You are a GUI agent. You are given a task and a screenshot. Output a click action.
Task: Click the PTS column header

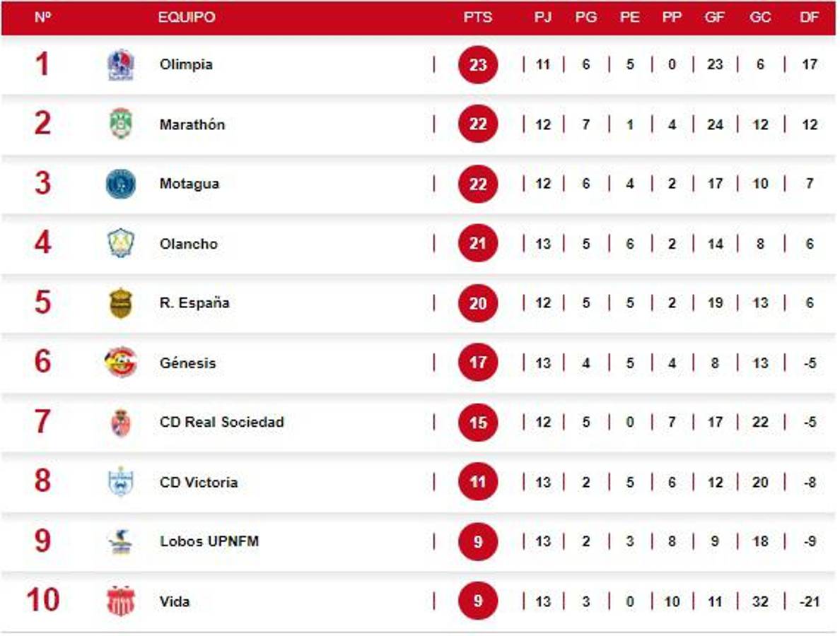478,18
